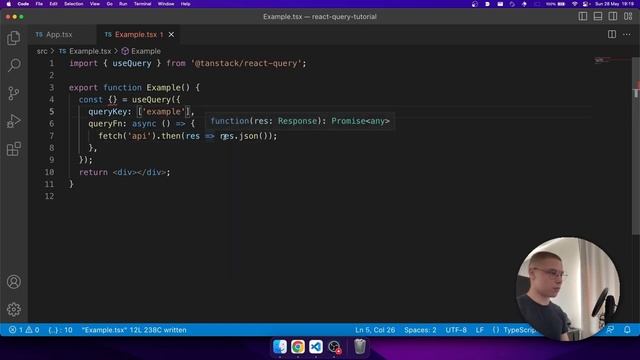This screenshot has width=640, height=360.
Task: Click the macOS date and time
Action: [x=614, y=4]
